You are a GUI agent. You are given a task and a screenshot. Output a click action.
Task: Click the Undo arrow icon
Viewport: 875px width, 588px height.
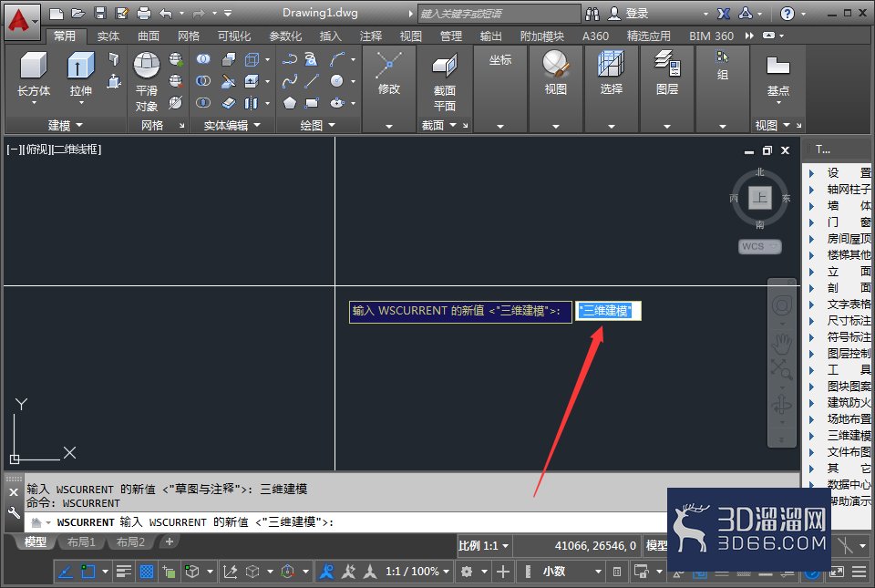(166, 13)
